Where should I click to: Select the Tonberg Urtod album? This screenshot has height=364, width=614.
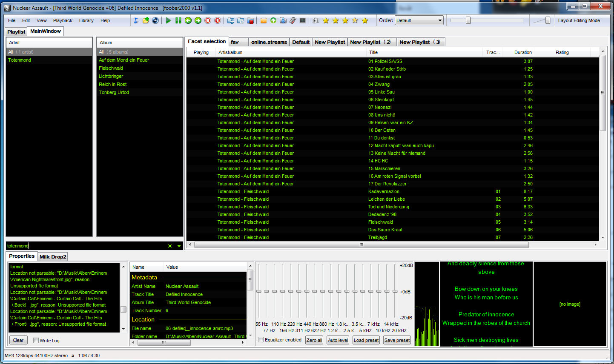(x=114, y=92)
